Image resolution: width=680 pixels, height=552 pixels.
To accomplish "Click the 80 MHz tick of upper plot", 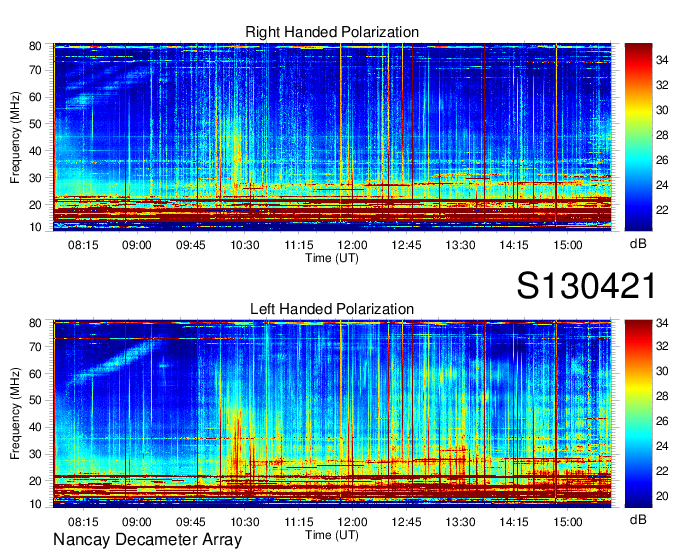I will [35, 46].
